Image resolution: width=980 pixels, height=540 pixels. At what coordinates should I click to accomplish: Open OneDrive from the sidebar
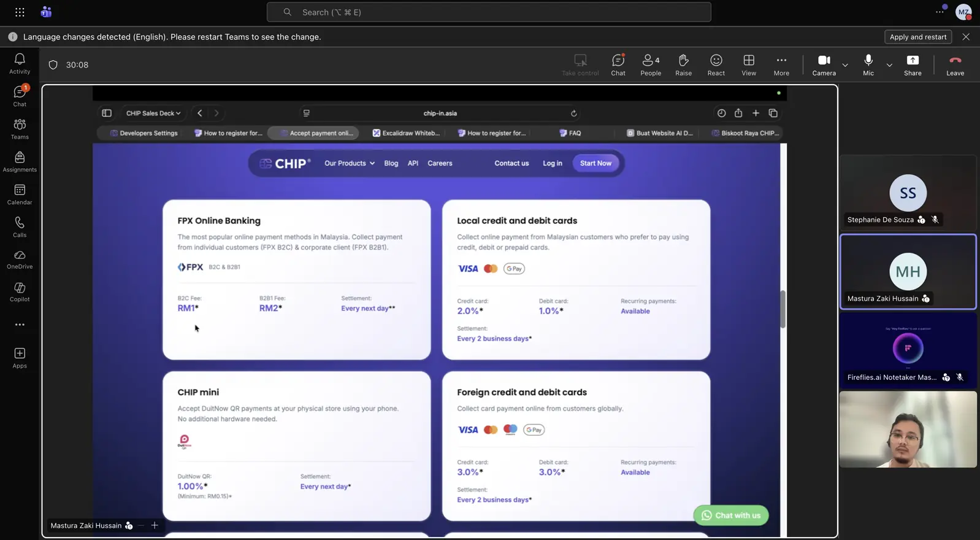20,259
